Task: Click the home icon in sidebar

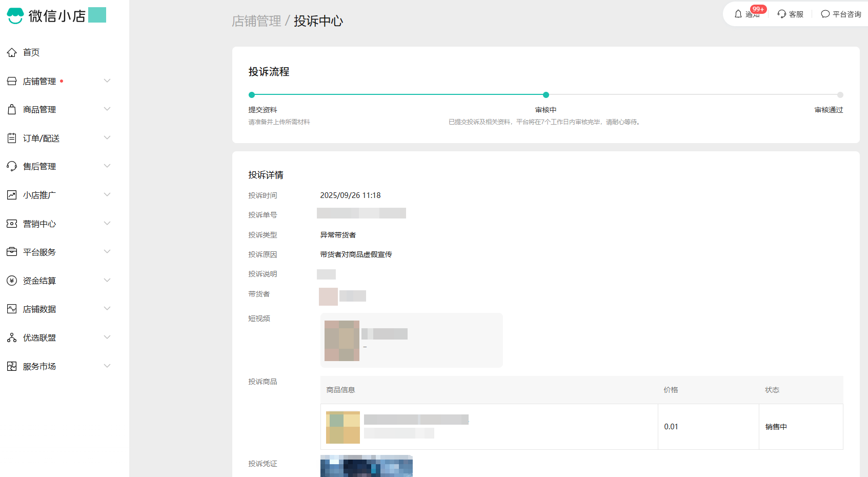Action: tap(12, 52)
